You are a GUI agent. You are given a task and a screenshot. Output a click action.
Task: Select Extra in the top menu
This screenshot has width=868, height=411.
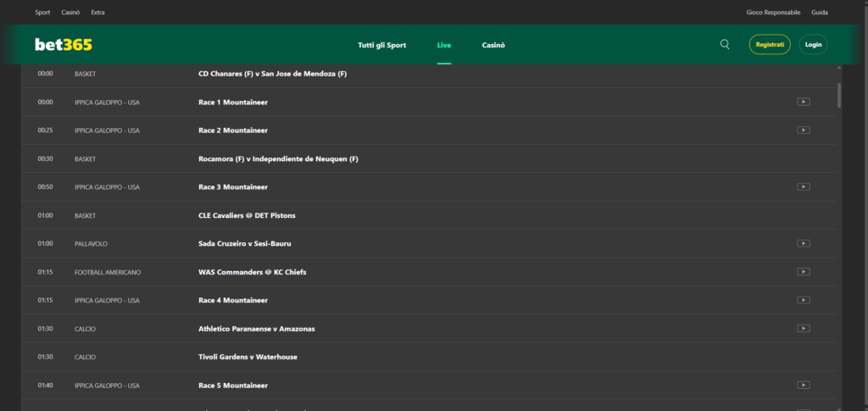pyautogui.click(x=98, y=13)
